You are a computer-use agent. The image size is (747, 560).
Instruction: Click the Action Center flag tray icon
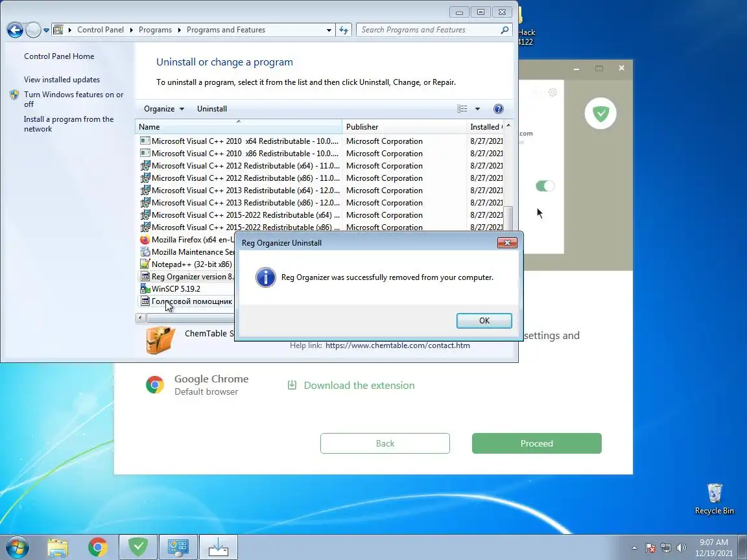coord(650,548)
